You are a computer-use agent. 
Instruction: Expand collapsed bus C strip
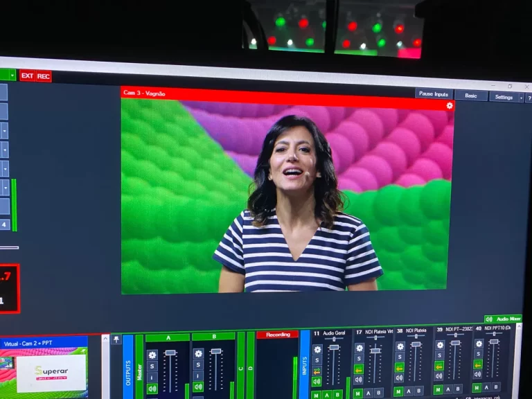[241, 366]
